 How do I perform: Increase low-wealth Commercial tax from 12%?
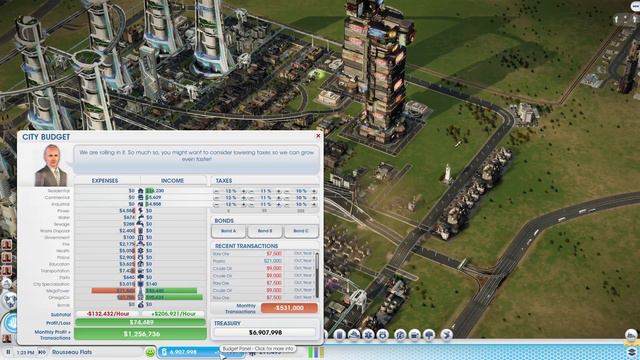244,198
